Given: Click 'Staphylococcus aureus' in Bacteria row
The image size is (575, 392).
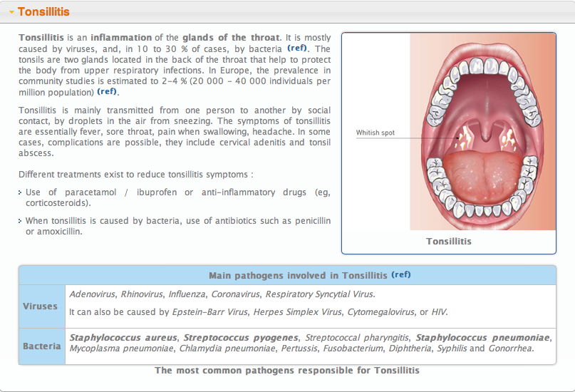Looking at the screenshot, I should (x=123, y=337).
